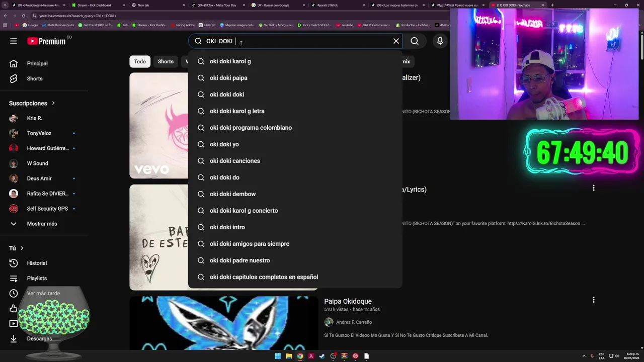This screenshot has width=644, height=362.
Task: Open Steam from the taskbar
Action: point(322,356)
